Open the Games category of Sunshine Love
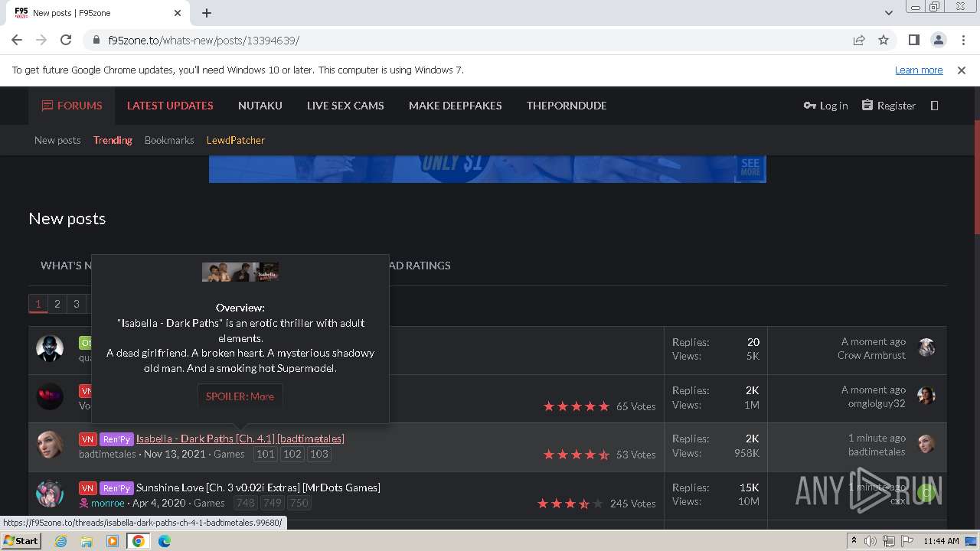The width and height of the screenshot is (980, 551). [209, 503]
